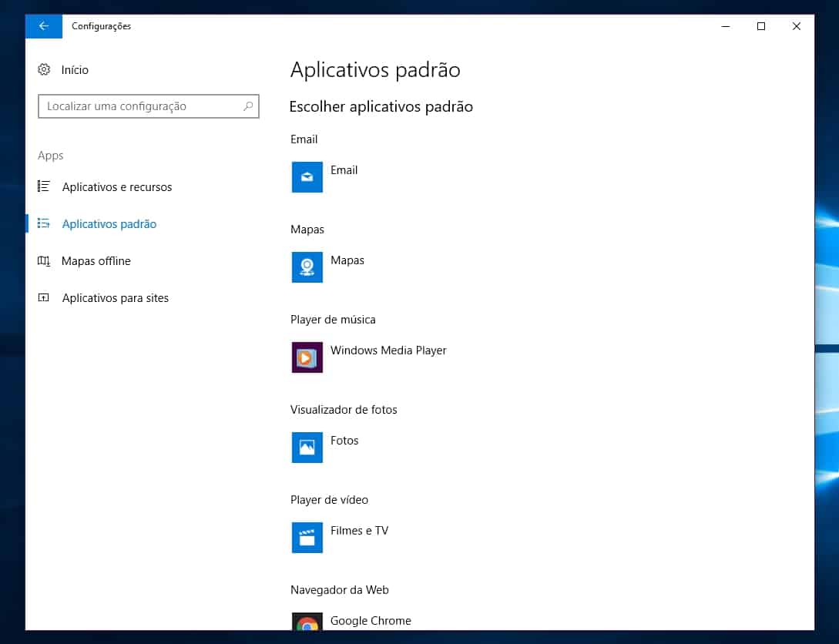Click the 'Apps' sidebar group heading

pyautogui.click(x=51, y=156)
